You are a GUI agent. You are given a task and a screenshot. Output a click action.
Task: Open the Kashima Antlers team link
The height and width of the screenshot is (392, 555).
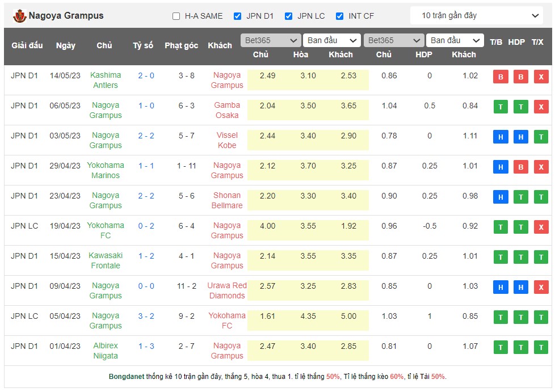[106, 80]
